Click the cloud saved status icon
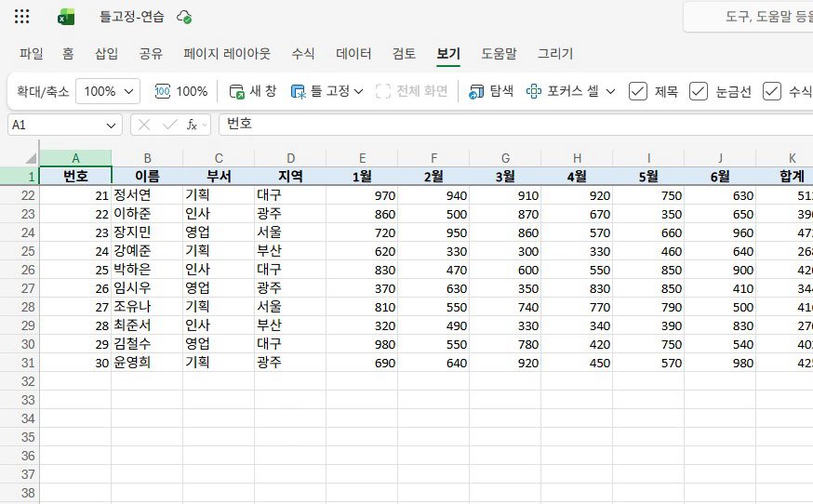Image resolution: width=813 pixels, height=504 pixels. click(x=184, y=17)
